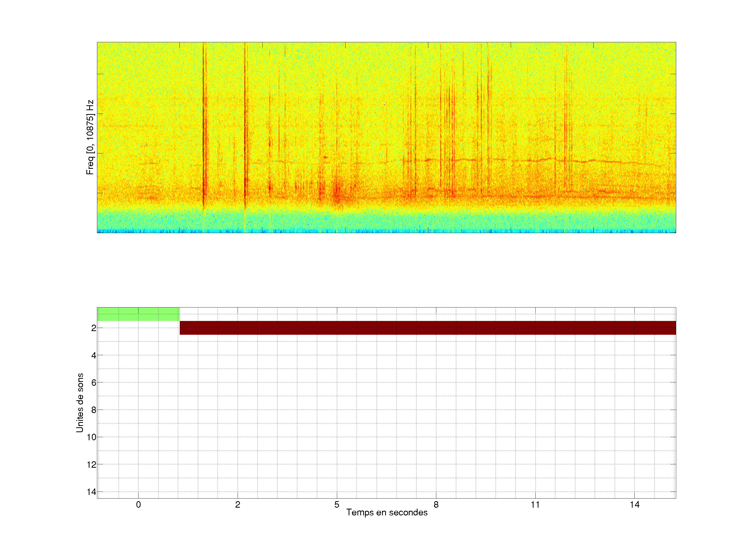This screenshot has width=747, height=560.
Task: Click the time axis tick label 11
Action: click(x=535, y=505)
